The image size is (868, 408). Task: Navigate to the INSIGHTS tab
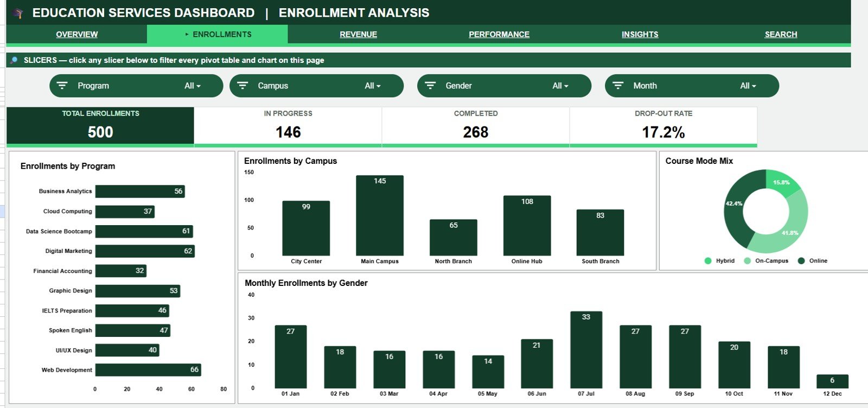point(640,34)
